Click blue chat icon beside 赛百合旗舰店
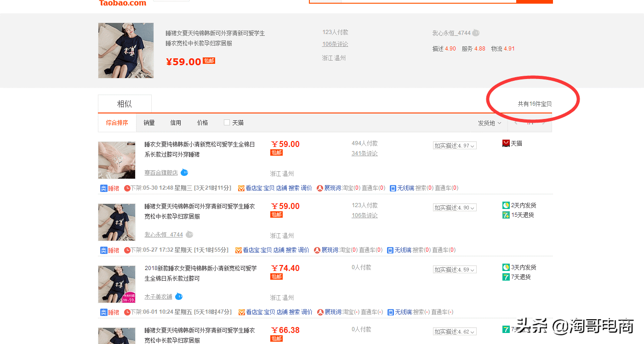 tap(184, 173)
